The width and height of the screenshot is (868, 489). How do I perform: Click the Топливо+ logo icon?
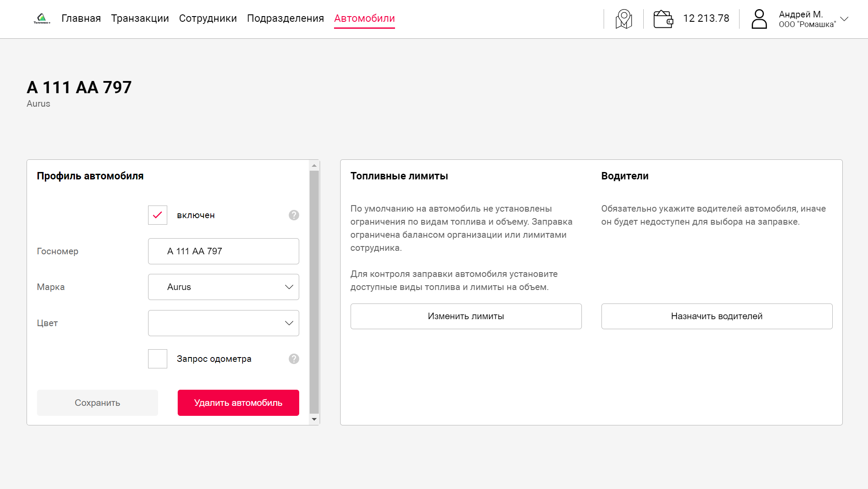point(42,18)
